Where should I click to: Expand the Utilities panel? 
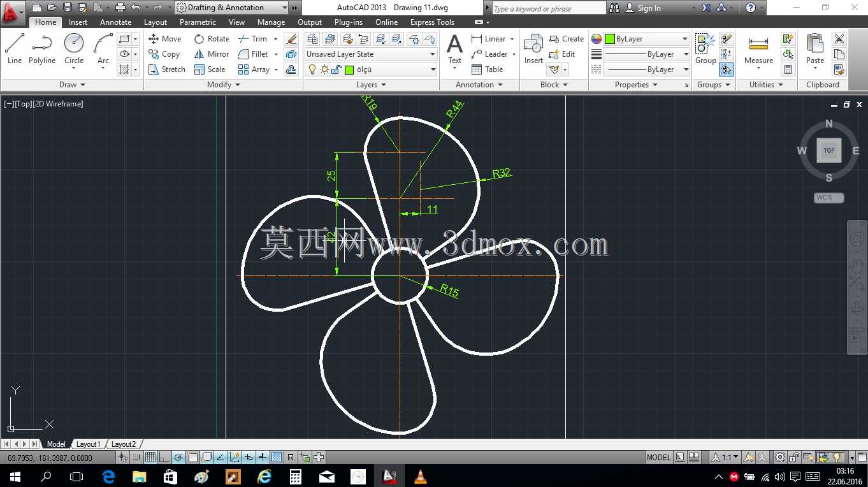pyautogui.click(x=767, y=85)
